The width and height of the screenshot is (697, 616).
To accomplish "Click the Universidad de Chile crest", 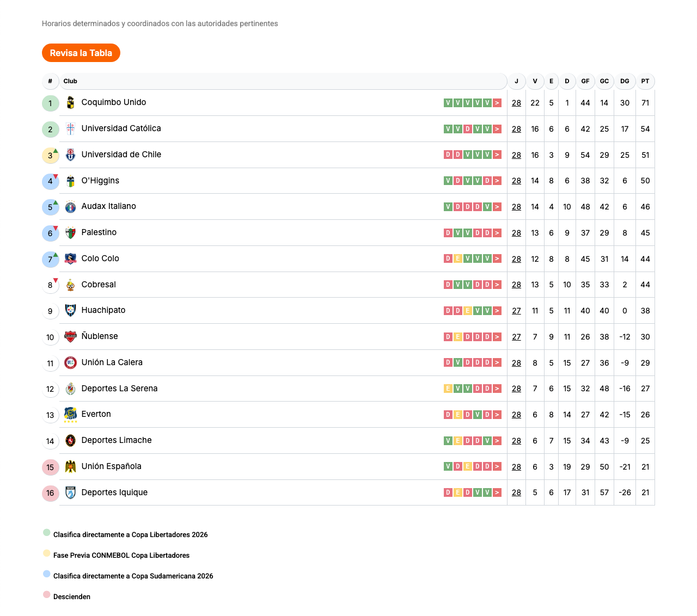I will click(x=70, y=155).
